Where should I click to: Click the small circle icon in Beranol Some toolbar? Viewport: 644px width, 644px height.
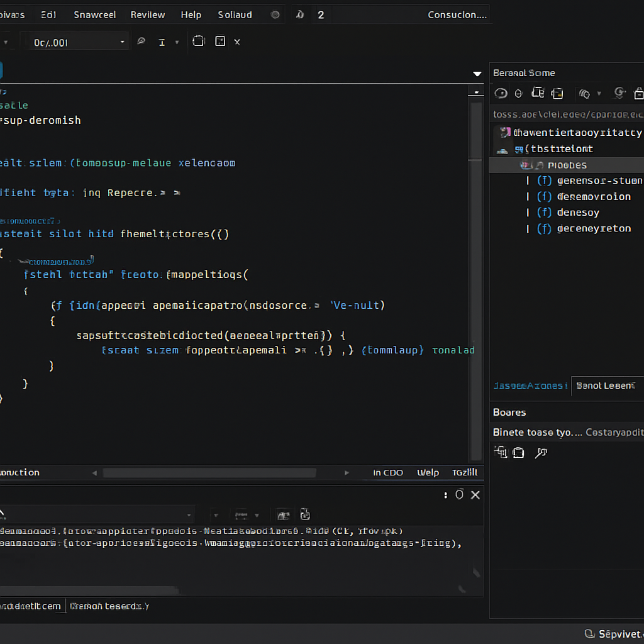click(x=518, y=94)
